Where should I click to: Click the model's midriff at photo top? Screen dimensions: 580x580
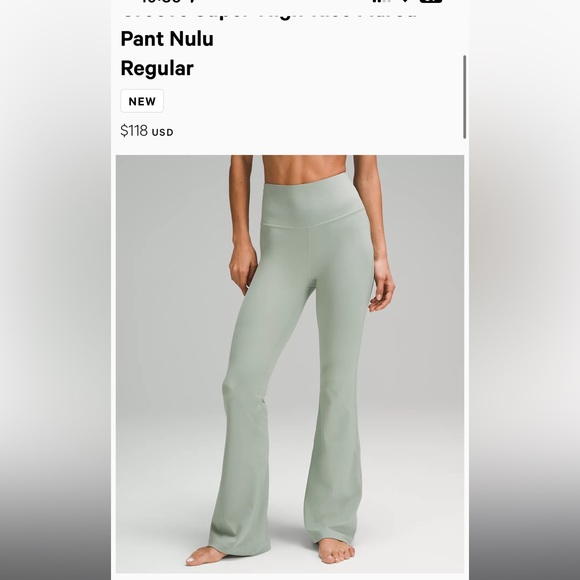tap(304, 168)
